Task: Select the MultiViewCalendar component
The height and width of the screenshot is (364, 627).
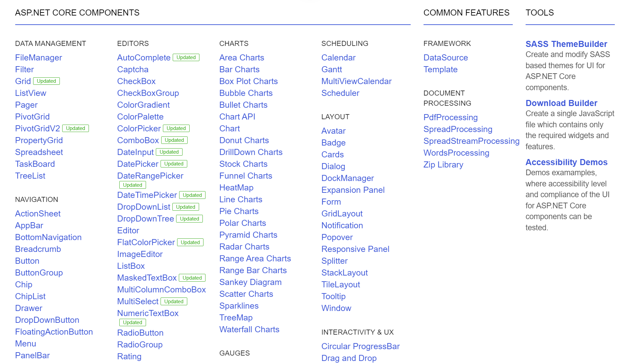Action: (356, 81)
